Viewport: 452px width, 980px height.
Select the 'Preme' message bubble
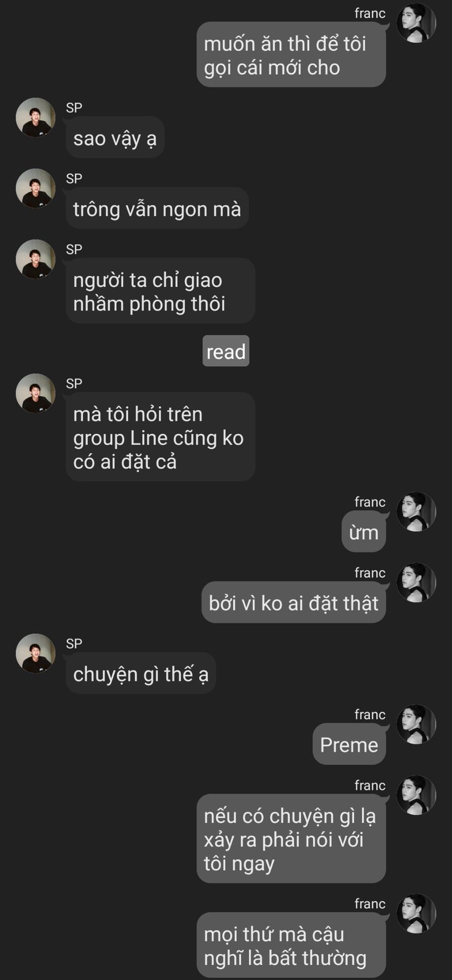(x=349, y=744)
